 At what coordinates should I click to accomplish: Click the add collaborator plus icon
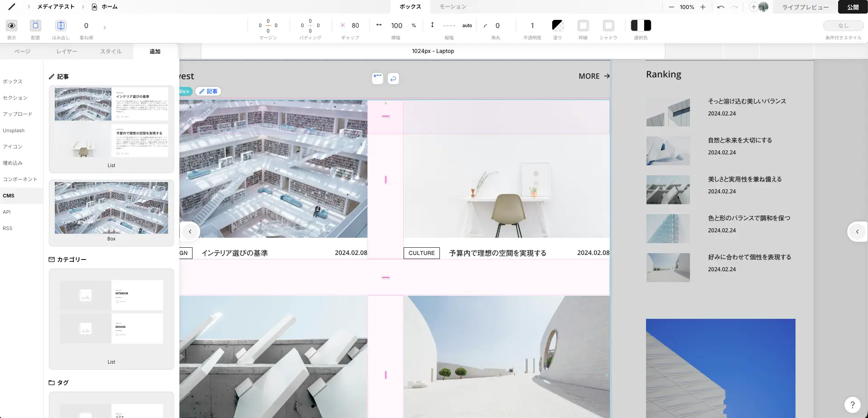[753, 7]
